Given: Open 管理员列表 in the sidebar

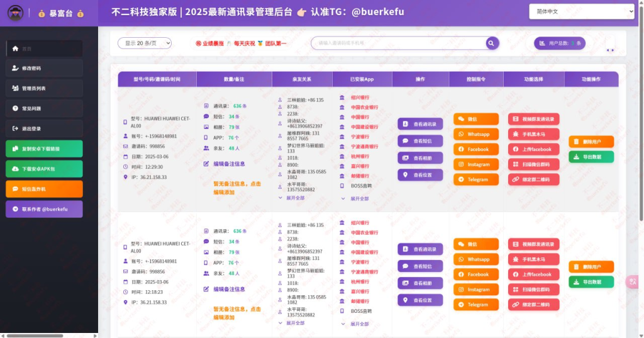Looking at the screenshot, I should [45, 88].
